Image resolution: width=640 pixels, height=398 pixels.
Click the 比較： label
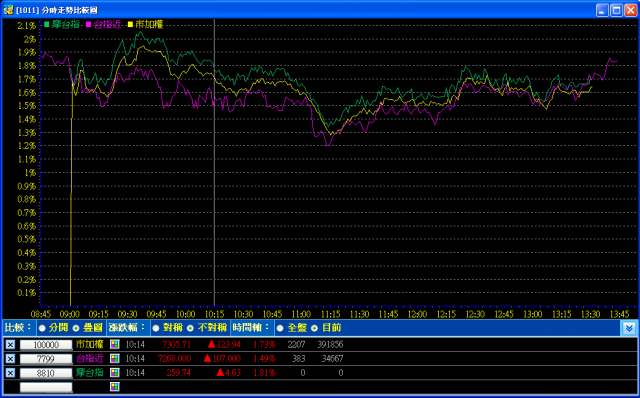(x=18, y=328)
